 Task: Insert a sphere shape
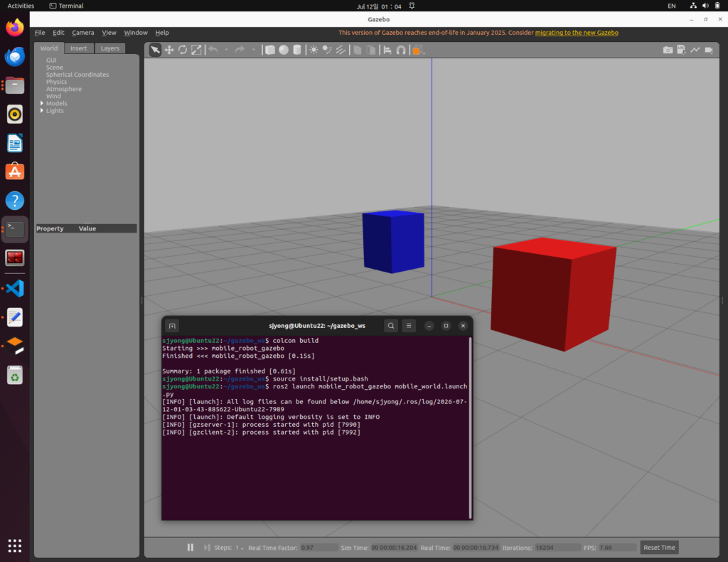(283, 50)
